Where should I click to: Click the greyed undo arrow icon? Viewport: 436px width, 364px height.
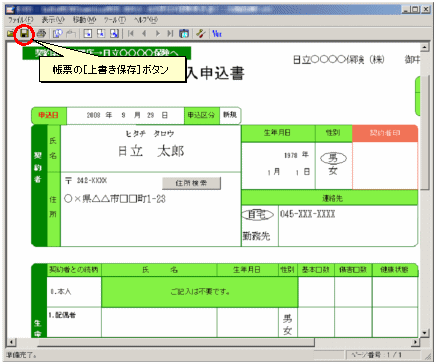[x=71, y=34]
